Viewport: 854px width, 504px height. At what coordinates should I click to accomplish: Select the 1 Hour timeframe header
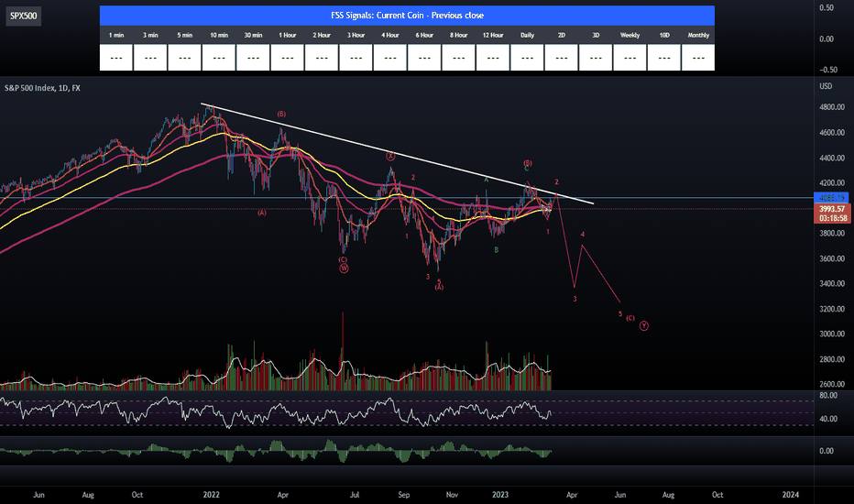[x=288, y=35]
